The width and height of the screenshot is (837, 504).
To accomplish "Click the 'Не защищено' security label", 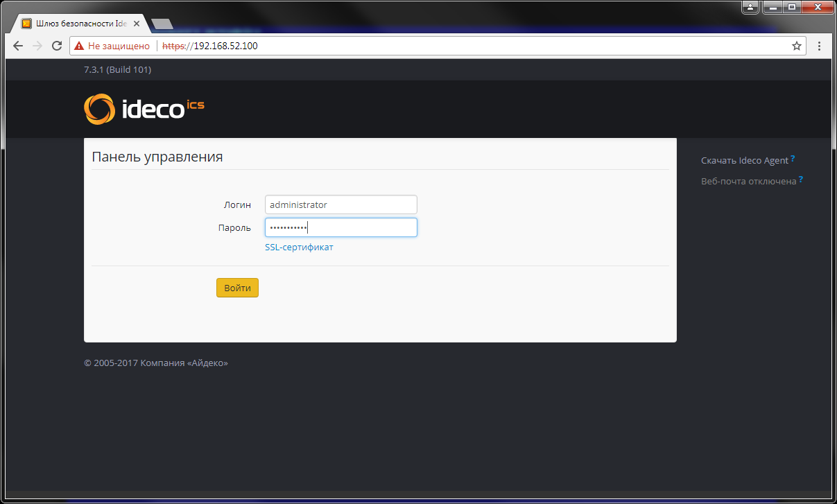I will click(x=119, y=46).
